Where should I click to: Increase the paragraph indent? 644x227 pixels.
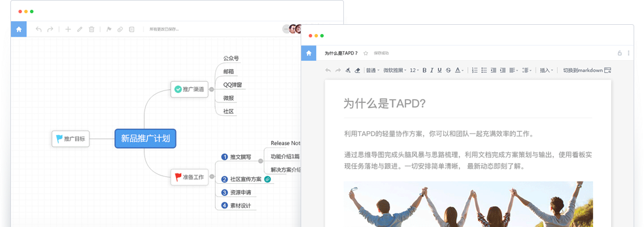[x=503, y=70]
